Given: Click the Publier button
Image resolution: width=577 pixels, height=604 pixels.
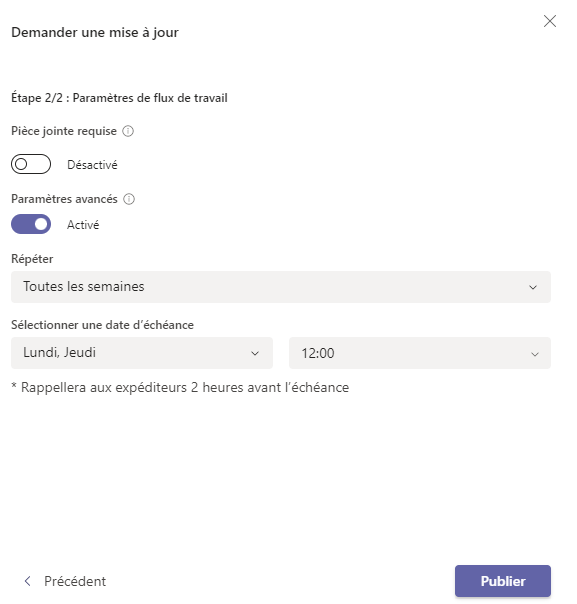Looking at the screenshot, I should coord(503,581).
